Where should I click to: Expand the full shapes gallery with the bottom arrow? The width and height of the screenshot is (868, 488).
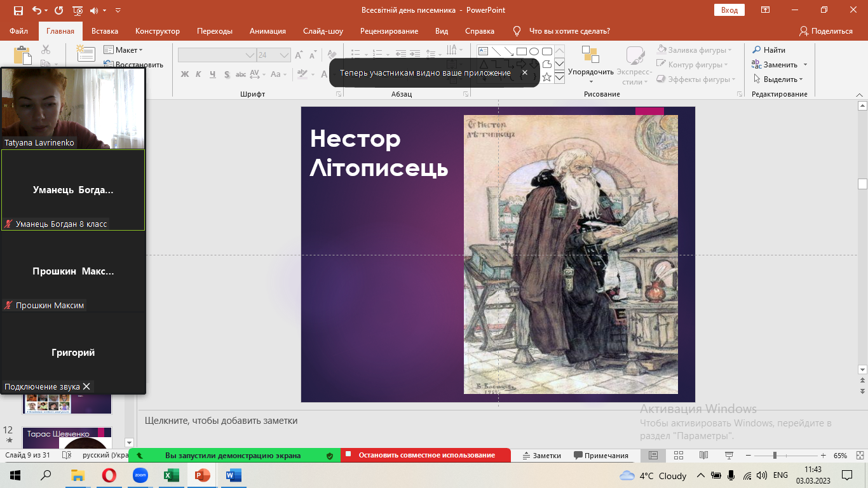click(560, 78)
